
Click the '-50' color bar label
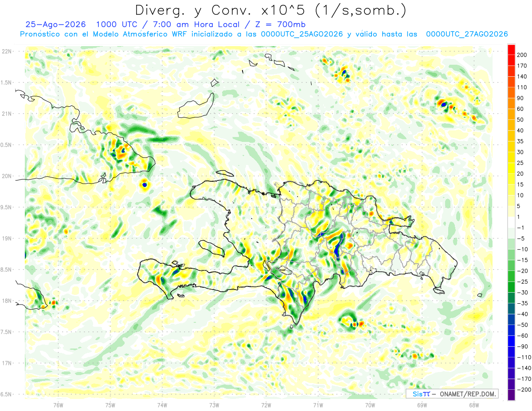click(x=523, y=325)
